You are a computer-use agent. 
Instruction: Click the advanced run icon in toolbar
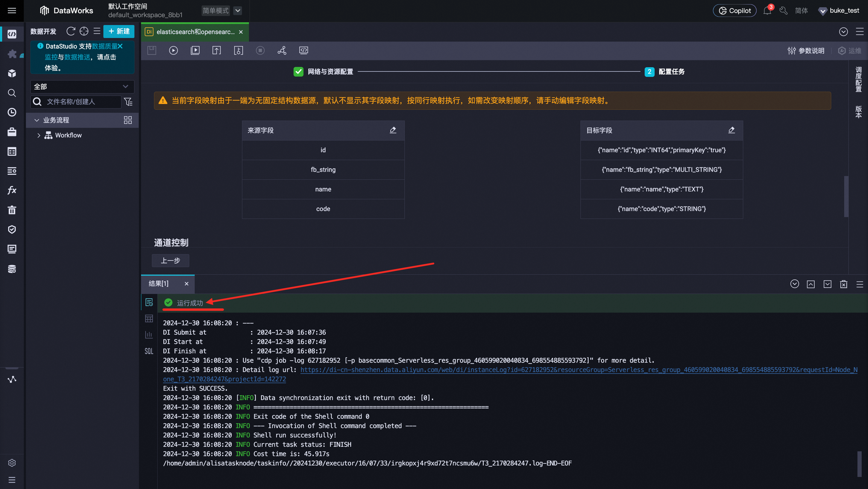[195, 51]
